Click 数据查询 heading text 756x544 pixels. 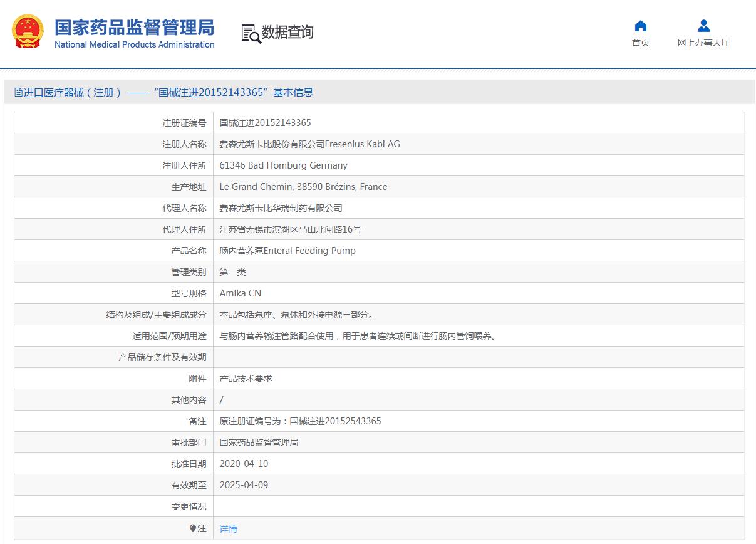287,33
